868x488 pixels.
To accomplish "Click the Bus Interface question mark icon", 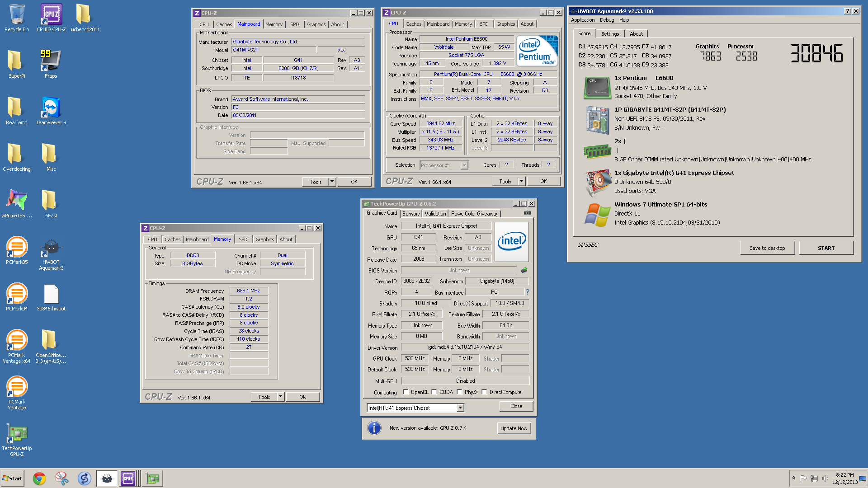I will pyautogui.click(x=527, y=292).
